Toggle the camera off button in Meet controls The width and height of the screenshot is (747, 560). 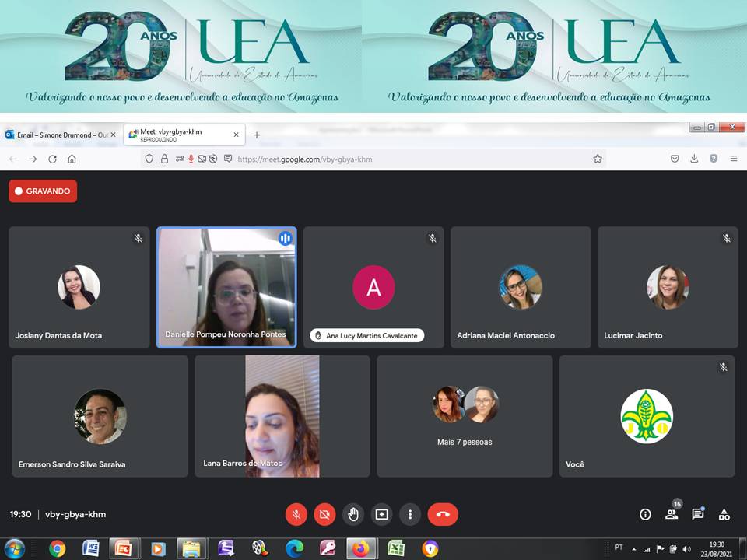[x=324, y=514]
